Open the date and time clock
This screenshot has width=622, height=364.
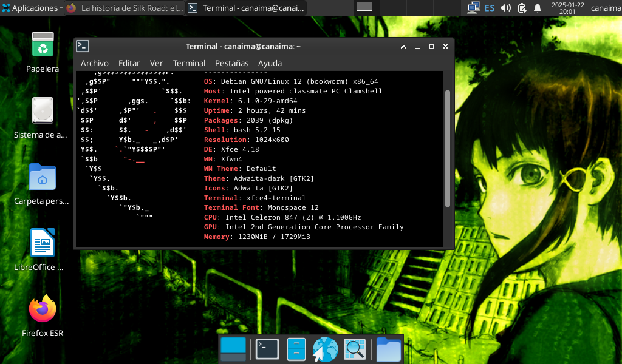coord(568,8)
